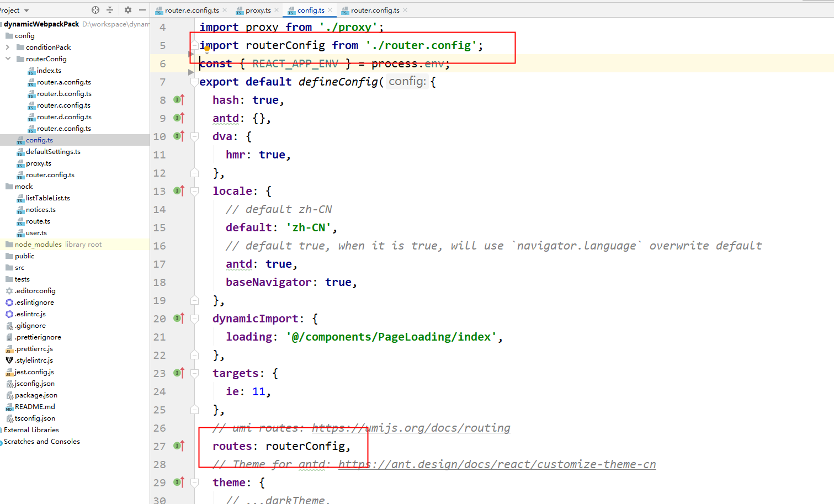The image size is (834, 504).
Task: Open router.a.config.ts file
Action: [x=64, y=82]
